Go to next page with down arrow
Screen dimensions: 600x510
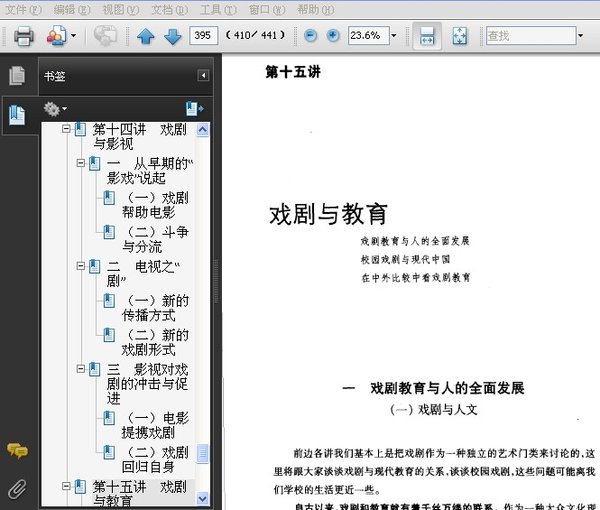click(x=172, y=37)
